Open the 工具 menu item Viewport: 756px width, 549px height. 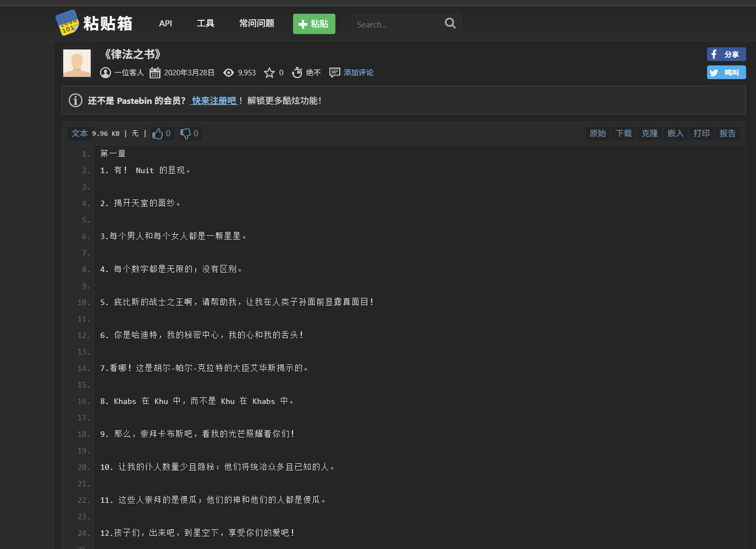click(206, 24)
